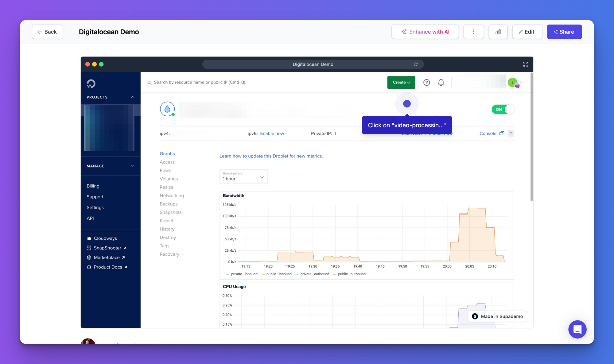Click the blurred project thumbnail in sidebar

click(110, 128)
